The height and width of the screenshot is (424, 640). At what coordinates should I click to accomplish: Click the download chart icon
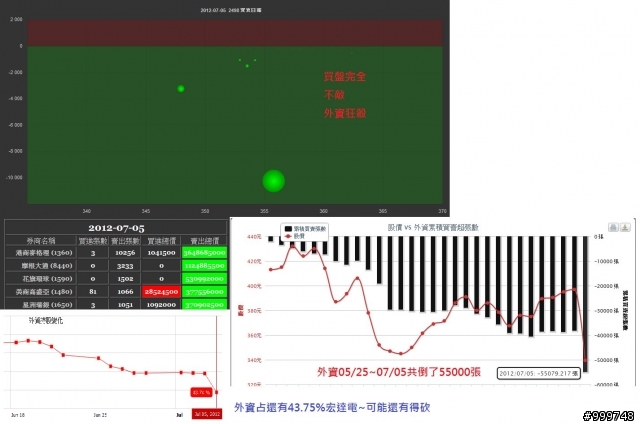pyautogui.click(x=625, y=227)
